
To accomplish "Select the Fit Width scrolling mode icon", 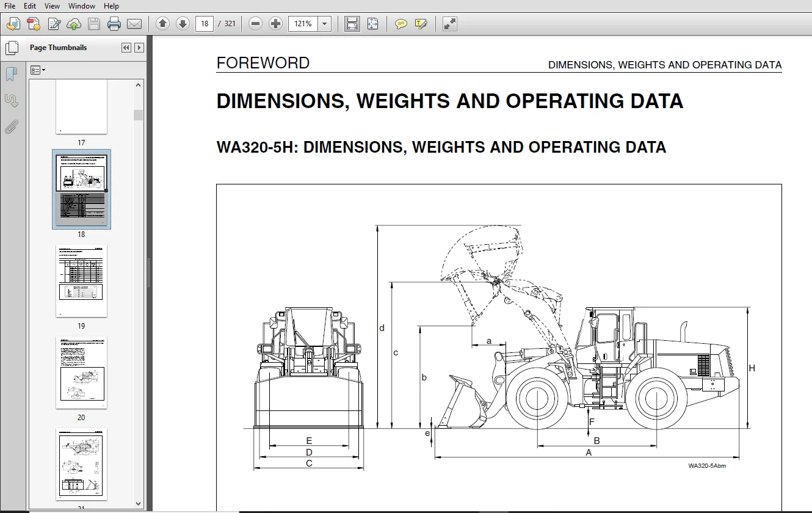I will [352, 24].
